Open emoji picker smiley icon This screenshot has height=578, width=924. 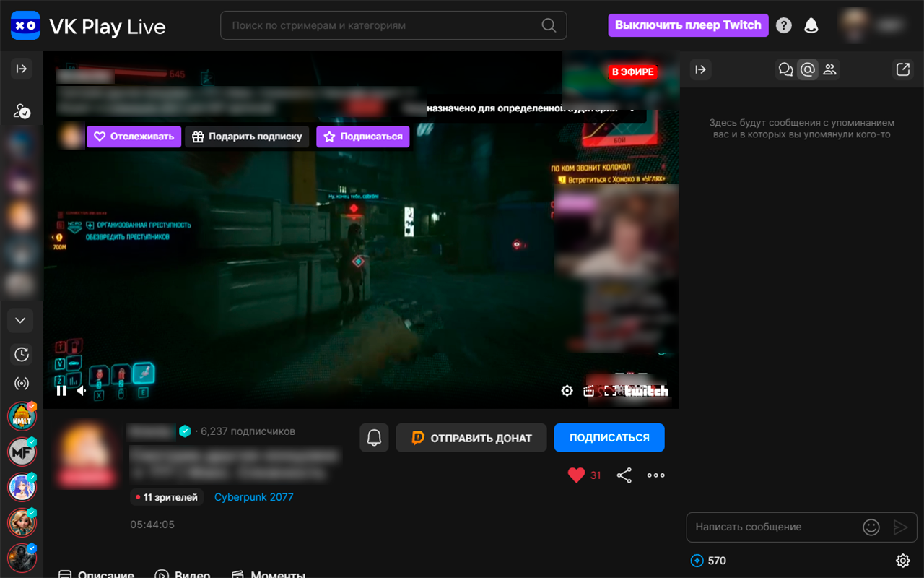coord(871,527)
